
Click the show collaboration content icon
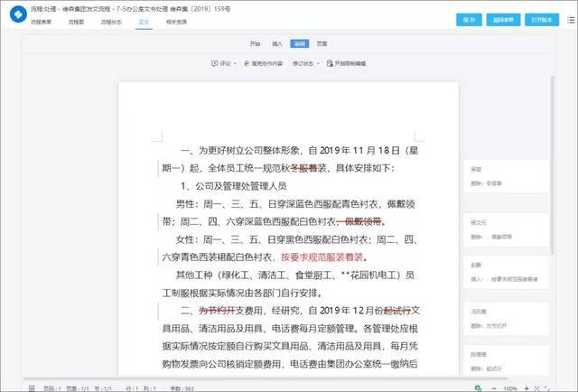[247, 63]
